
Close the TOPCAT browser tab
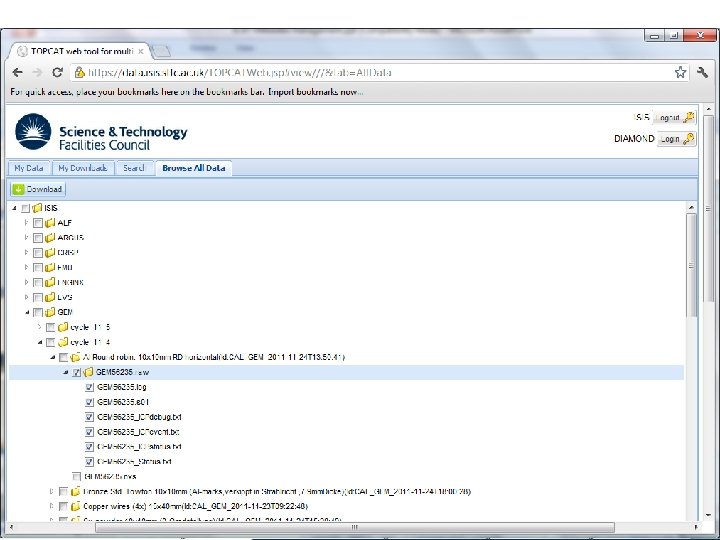click(x=141, y=51)
